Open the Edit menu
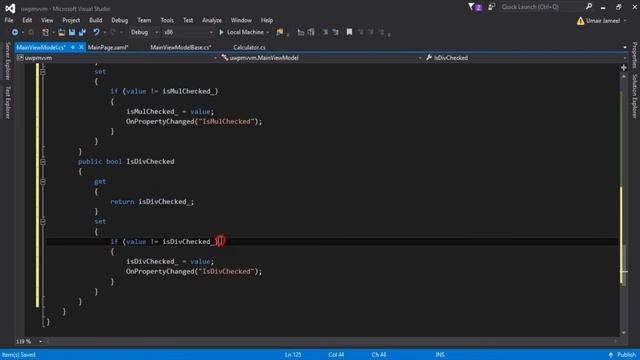Image resolution: width=640 pixels, height=360 pixels. tap(27, 20)
